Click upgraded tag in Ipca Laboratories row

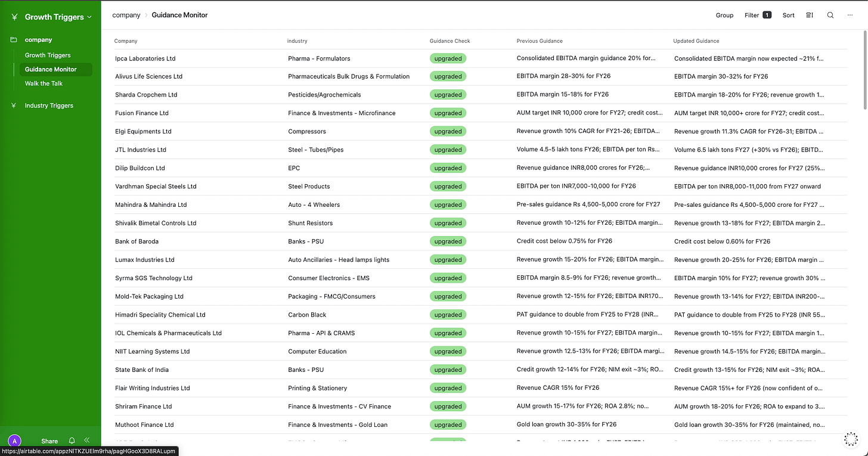tap(448, 58)
